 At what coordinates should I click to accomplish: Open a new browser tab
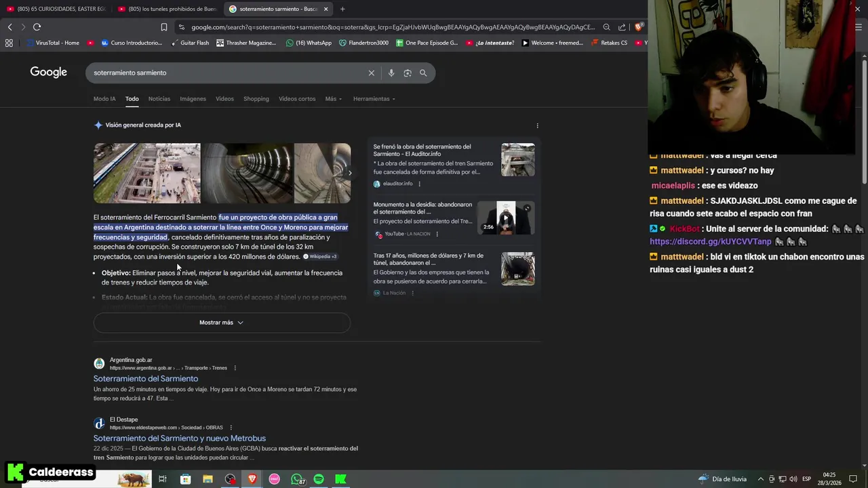tap(342, 9)
